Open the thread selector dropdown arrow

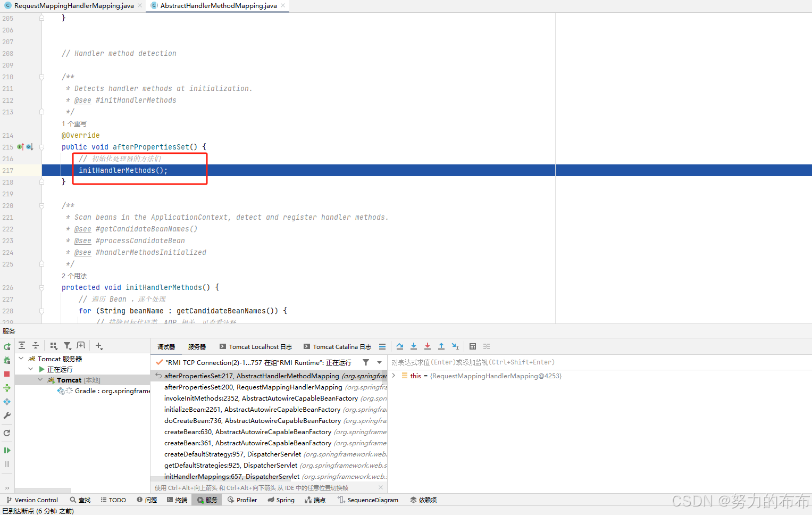click(380, 362)
